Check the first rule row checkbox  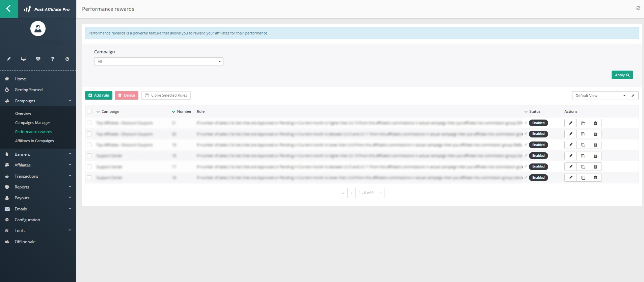click(89, 123)
